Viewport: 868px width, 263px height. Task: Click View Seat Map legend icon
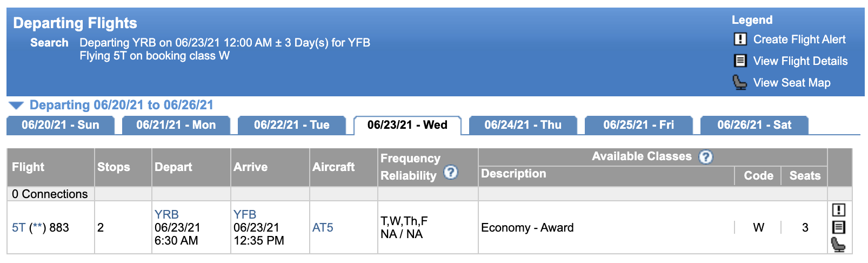740,82
